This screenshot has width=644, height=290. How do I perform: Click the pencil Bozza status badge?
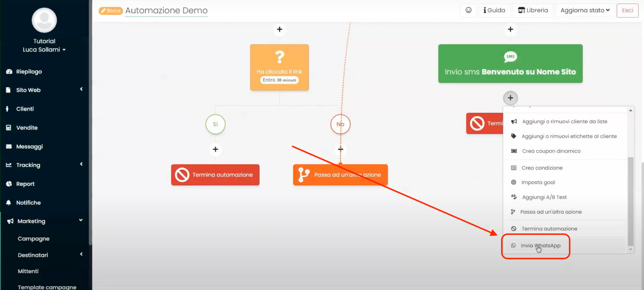click(x=111, y=11)
